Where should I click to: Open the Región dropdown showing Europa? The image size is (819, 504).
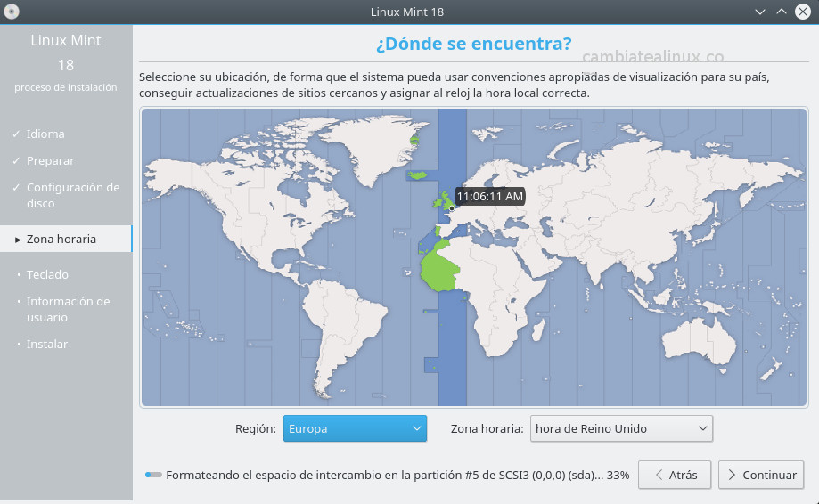click(356, 428)
